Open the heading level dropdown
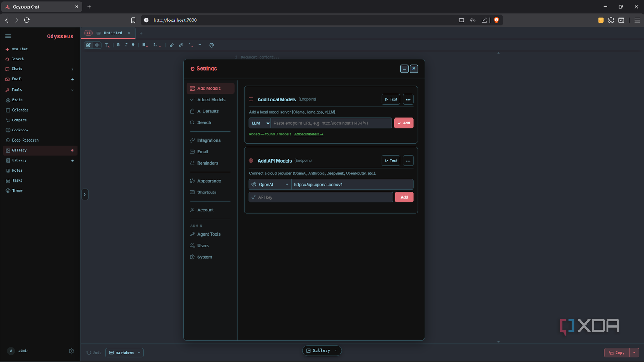This screenshot has height=362, width=644. pos(145,45)
